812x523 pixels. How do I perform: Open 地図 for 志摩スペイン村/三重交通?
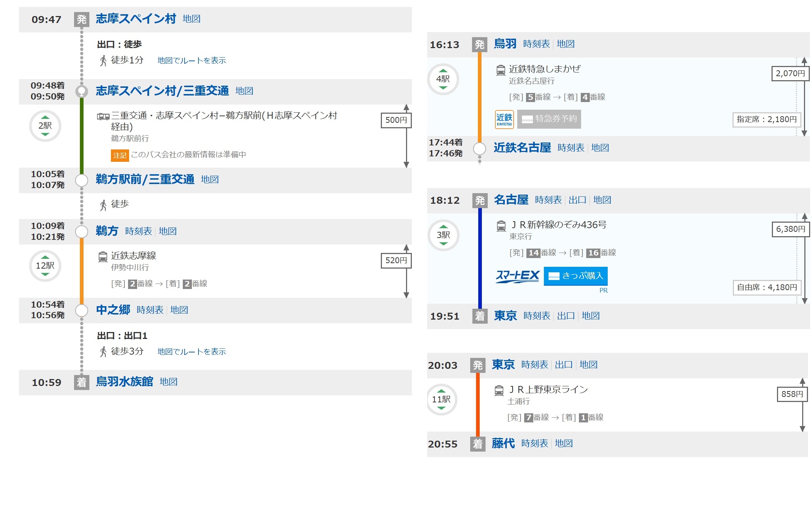[x=244, y=91]
